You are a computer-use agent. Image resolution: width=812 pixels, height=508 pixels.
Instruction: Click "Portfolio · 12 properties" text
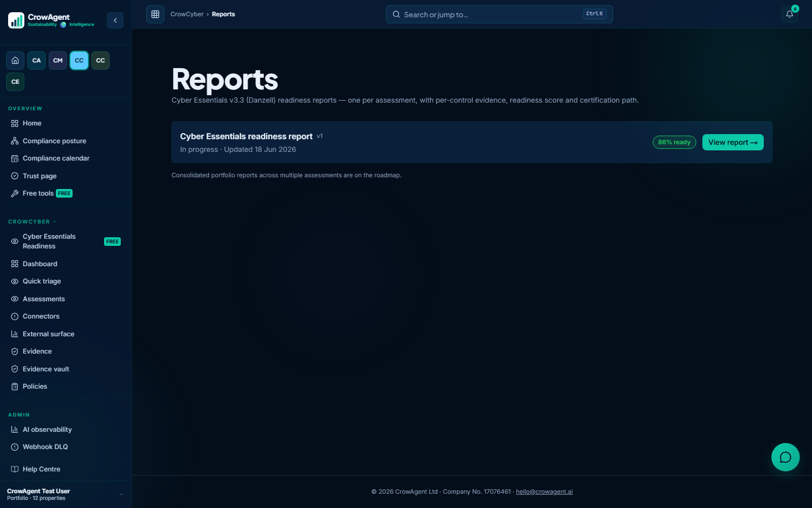click(x=36, y=498)
